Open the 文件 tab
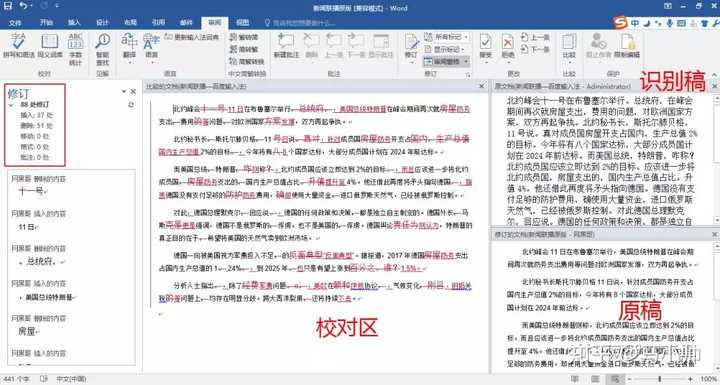 [15, 23]
